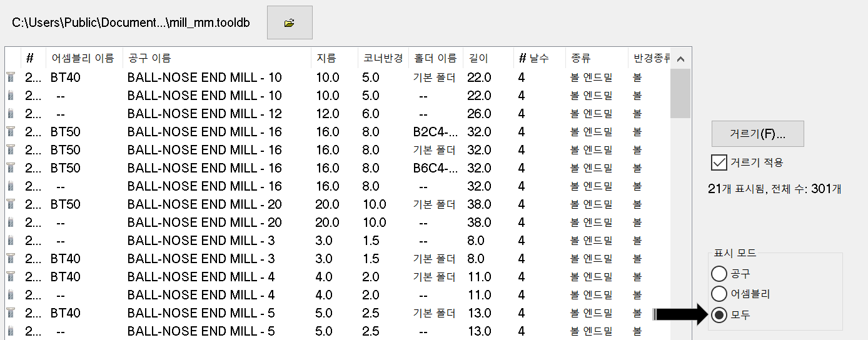
Task: Click the 6.0 corner radius cell
Action: 371,114
